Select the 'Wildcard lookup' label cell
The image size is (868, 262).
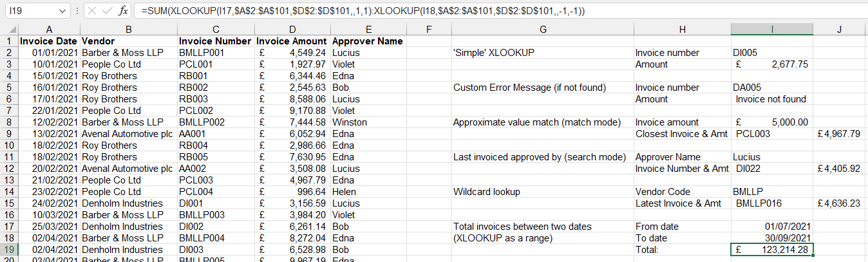click(543, 192)
